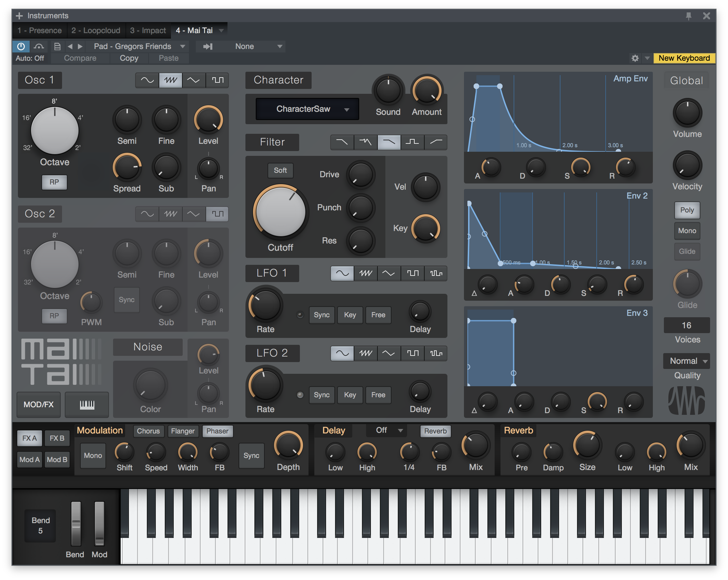Select LFO 1 square wave shape
This screenshot has height=580, width=728.
[413, 273]
